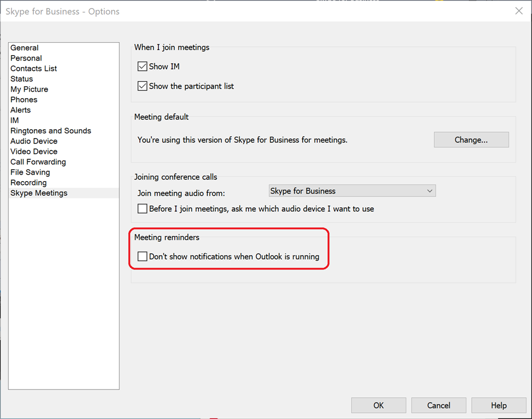Screen dimensions: 532x419
Task: Enable ask which audio device checkbox
Action: pos(143,209)
